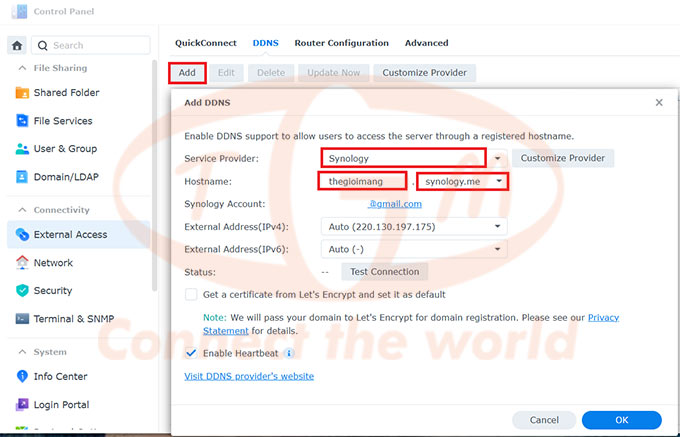Open Service Provider dropdown arrow

498,158
